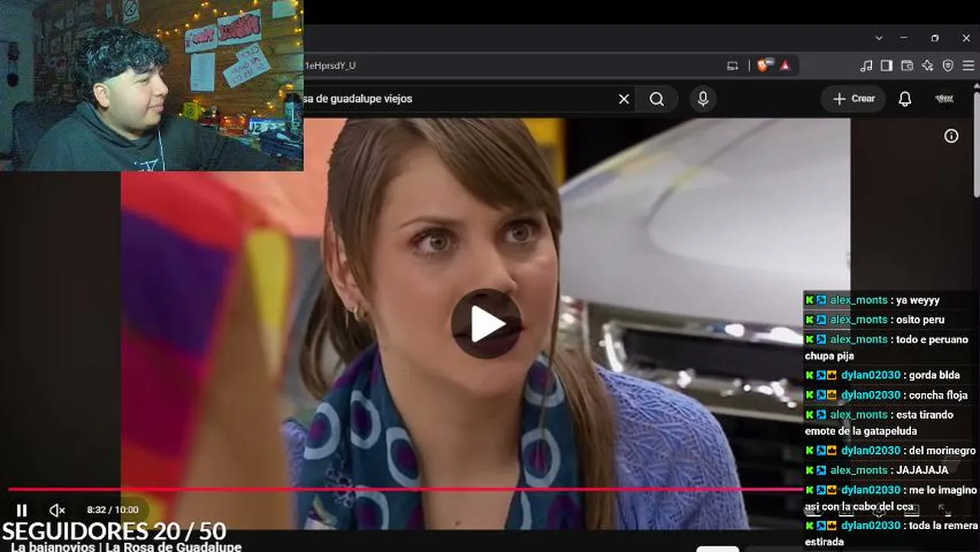The width and height of the screenshot is (980, 552).
Task: Open the Leo AI sparkle icon
Action: (928, 65)
